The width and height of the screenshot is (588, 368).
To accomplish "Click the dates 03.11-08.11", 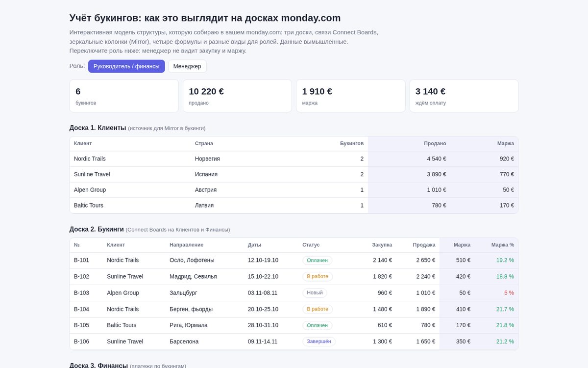I will [x=263, y=293].
